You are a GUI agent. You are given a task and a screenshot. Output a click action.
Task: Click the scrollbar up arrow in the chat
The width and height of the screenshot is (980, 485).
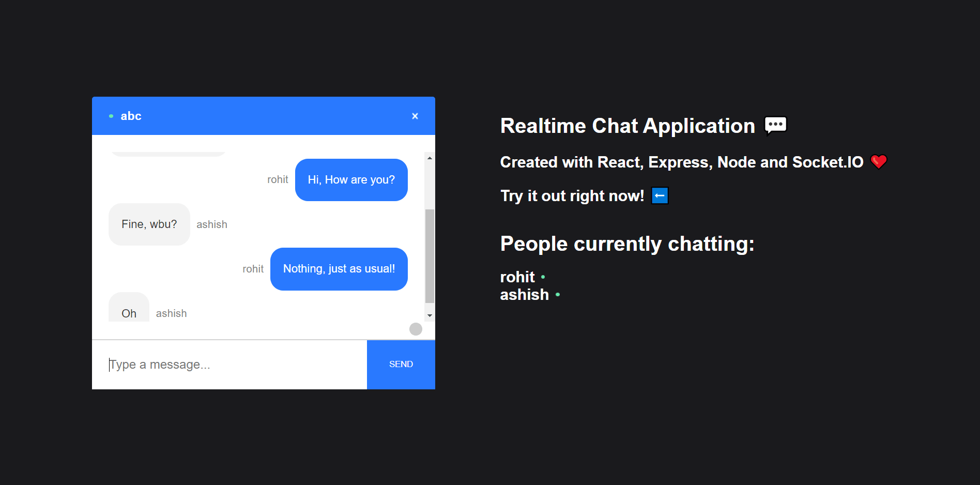pyautogui.click(x=430, y=157)
